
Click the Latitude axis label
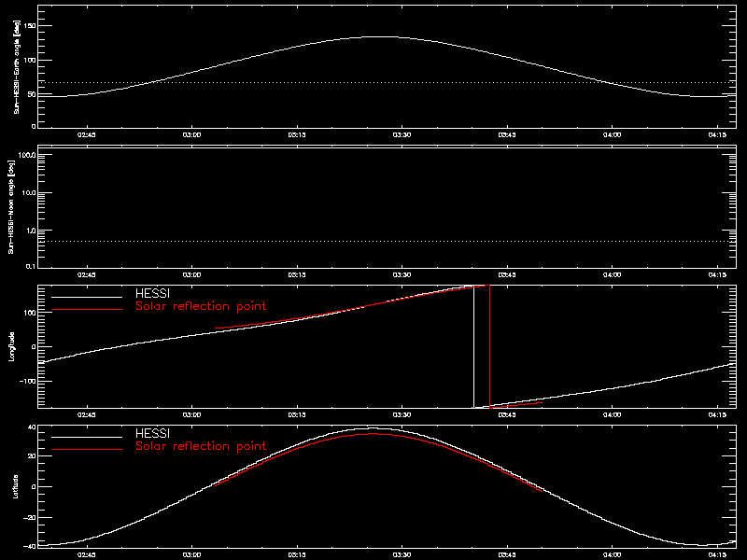click(x=16, y=486)
